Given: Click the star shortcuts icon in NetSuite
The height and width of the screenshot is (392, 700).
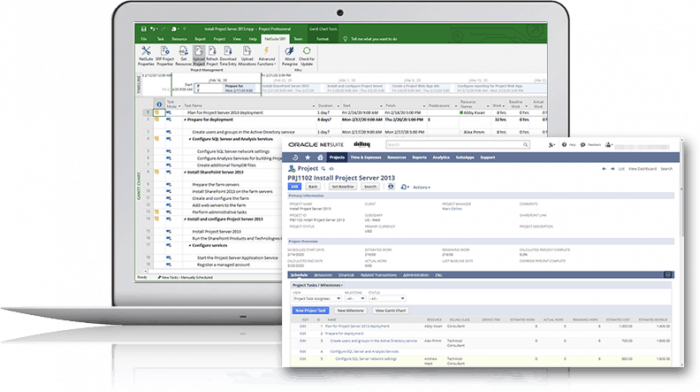Looking at the screenshot, I should (x=308, y=157).
